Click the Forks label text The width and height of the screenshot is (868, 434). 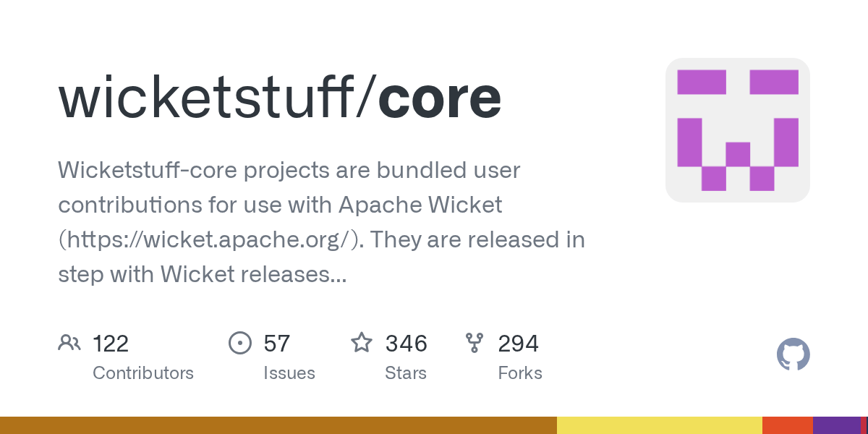coord(520,373)
